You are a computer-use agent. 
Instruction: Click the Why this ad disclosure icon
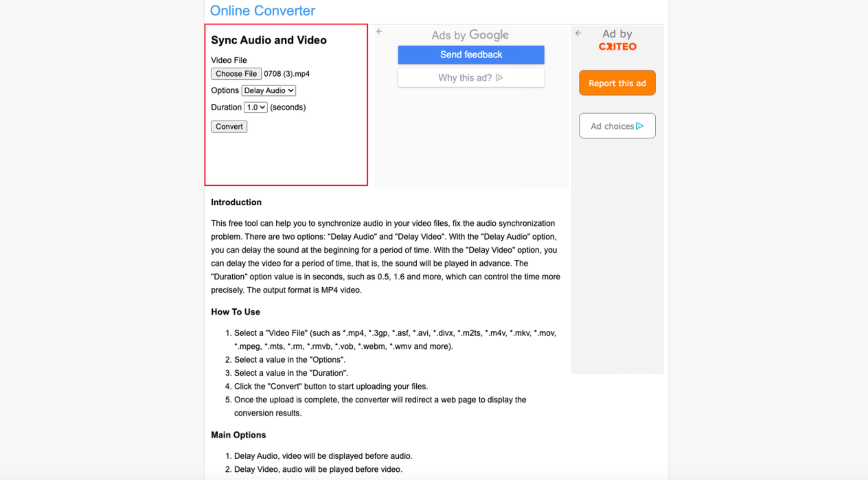click(x=501, y=77)
